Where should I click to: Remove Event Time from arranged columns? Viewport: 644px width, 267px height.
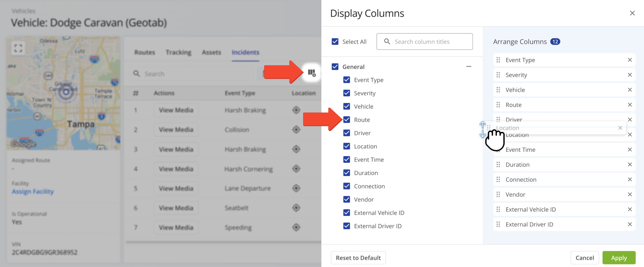click(x=630, y=150)
